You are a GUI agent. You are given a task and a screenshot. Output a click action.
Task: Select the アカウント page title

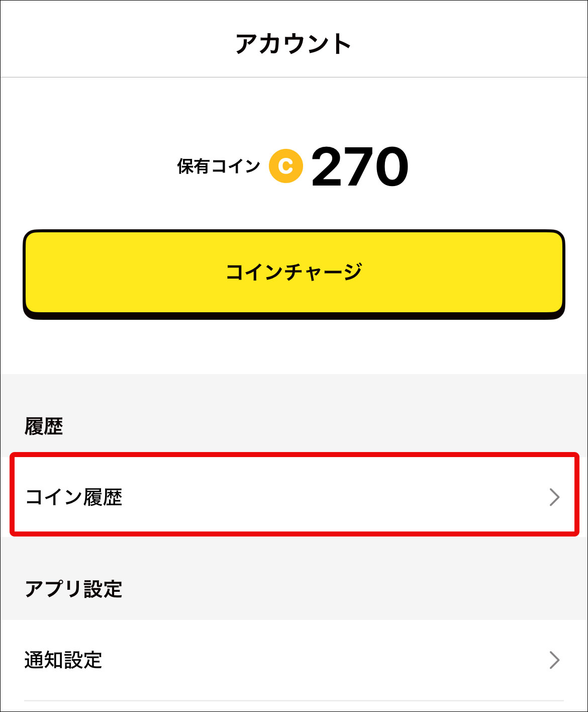293,44
